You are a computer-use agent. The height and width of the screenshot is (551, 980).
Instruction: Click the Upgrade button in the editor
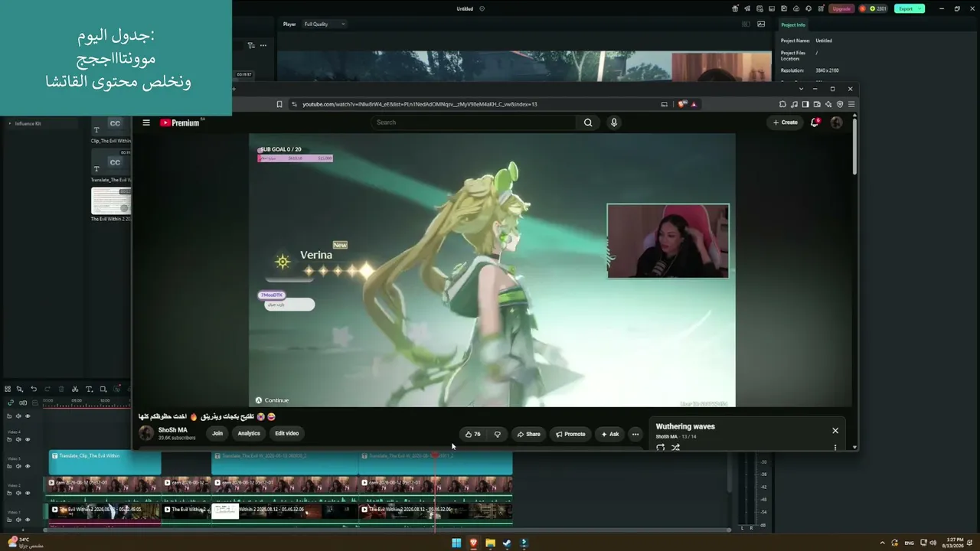(841, 8)
